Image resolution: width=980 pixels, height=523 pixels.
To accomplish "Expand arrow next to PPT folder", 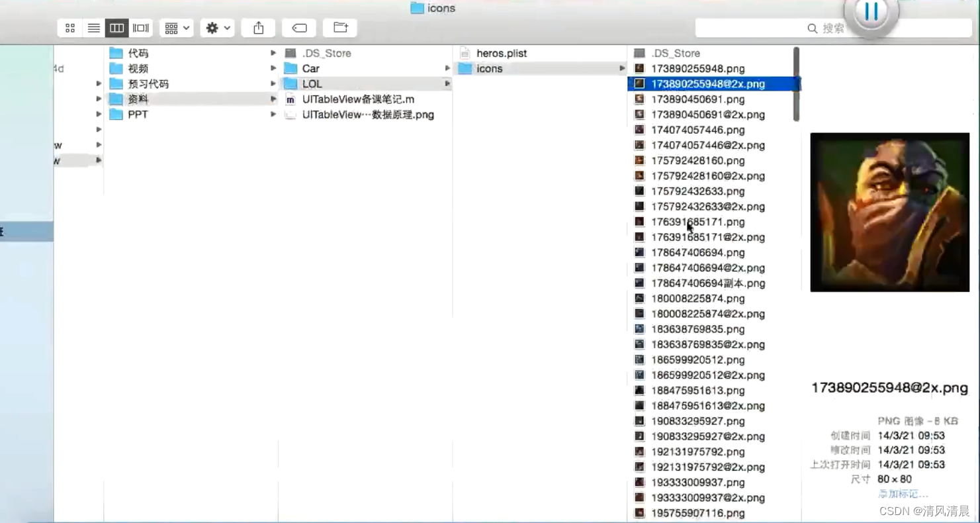I will (273, 114).
